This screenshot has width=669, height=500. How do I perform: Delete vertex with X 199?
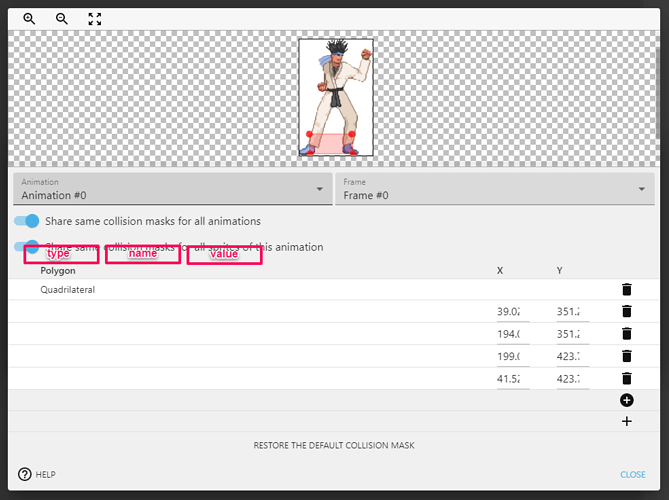626,356
